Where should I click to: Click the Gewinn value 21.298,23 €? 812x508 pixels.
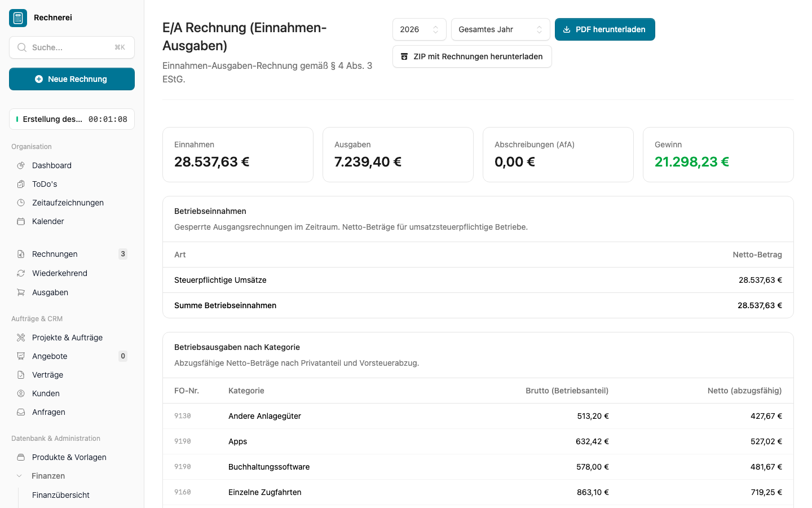point(692,162)
